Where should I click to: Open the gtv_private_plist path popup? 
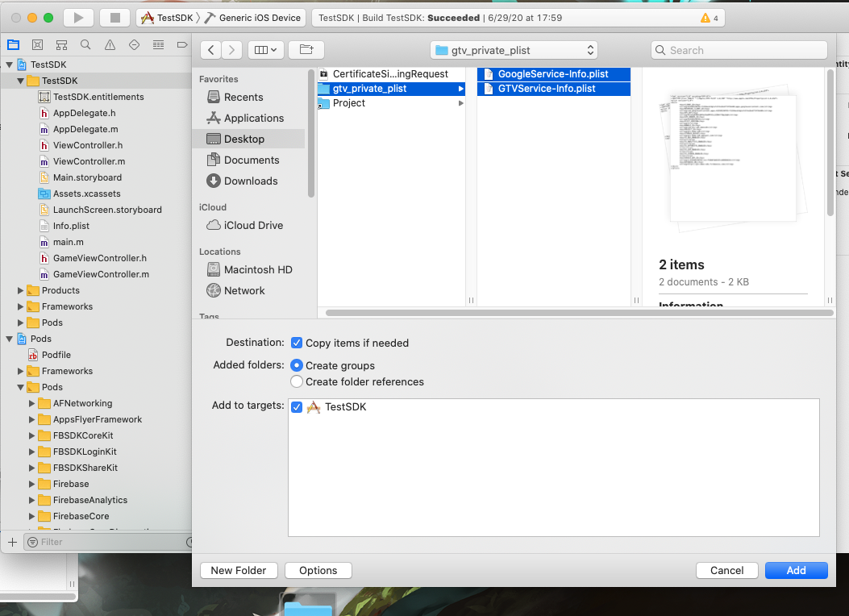[514, 50]
